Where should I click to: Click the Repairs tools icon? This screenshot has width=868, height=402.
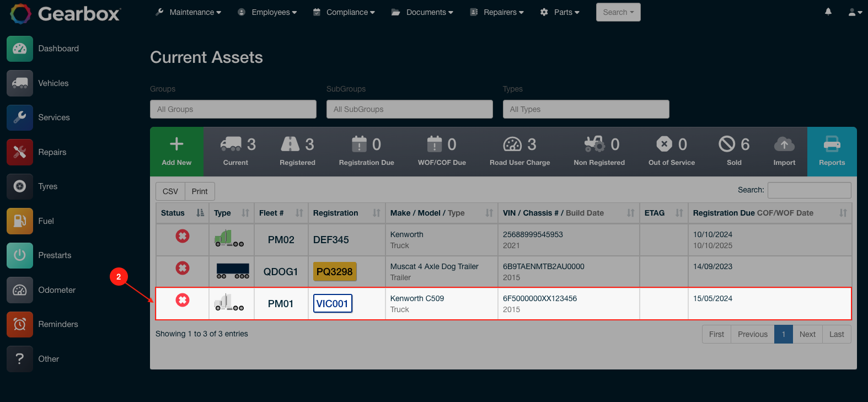coord(20,152)
